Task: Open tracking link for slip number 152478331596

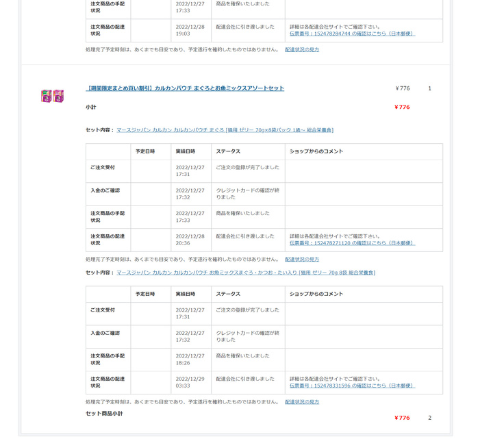Action: 352,386
